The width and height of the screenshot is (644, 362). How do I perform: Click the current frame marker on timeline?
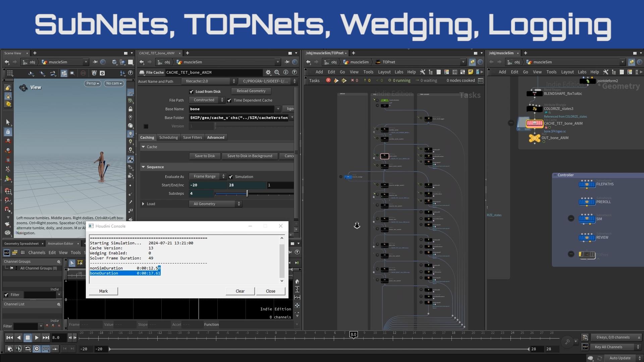pyautogui.click(x=353, y=335)
